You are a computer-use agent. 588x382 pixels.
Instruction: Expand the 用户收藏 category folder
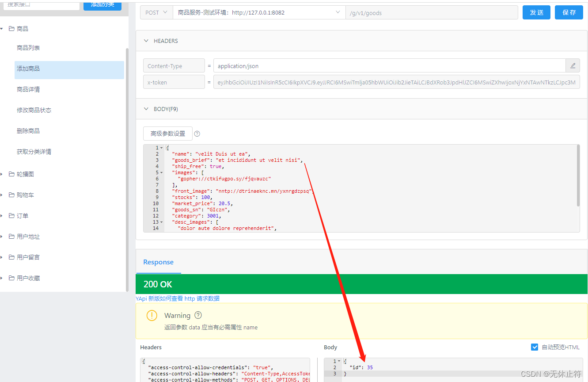2,278
